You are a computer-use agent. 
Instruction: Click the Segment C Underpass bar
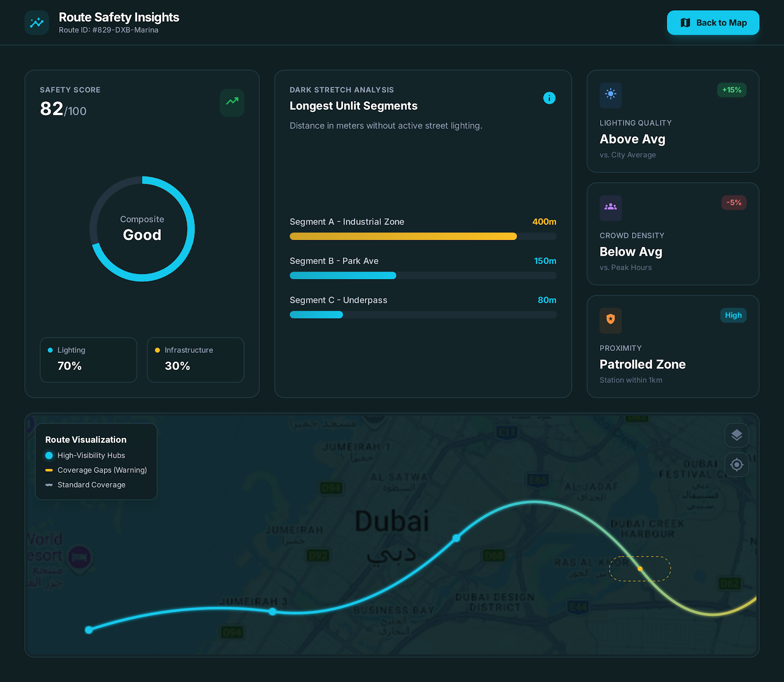423,315
